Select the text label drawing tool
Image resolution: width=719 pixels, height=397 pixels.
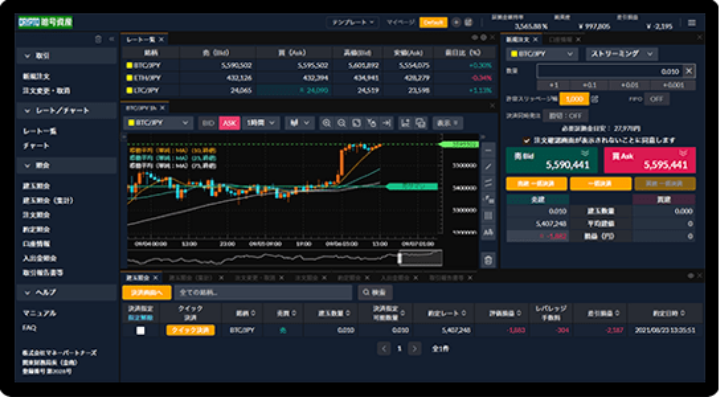pyautogui.click(x=488, y=232)
